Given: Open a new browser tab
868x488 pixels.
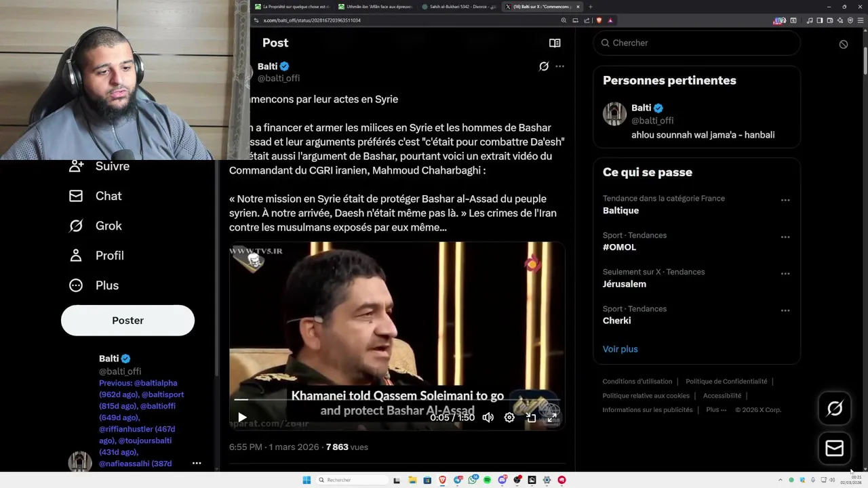Looking at the screenshot, I should point(590,7).
